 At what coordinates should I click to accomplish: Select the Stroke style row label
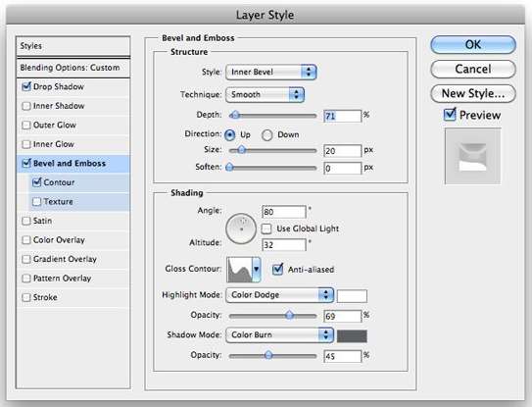[45, 297]
